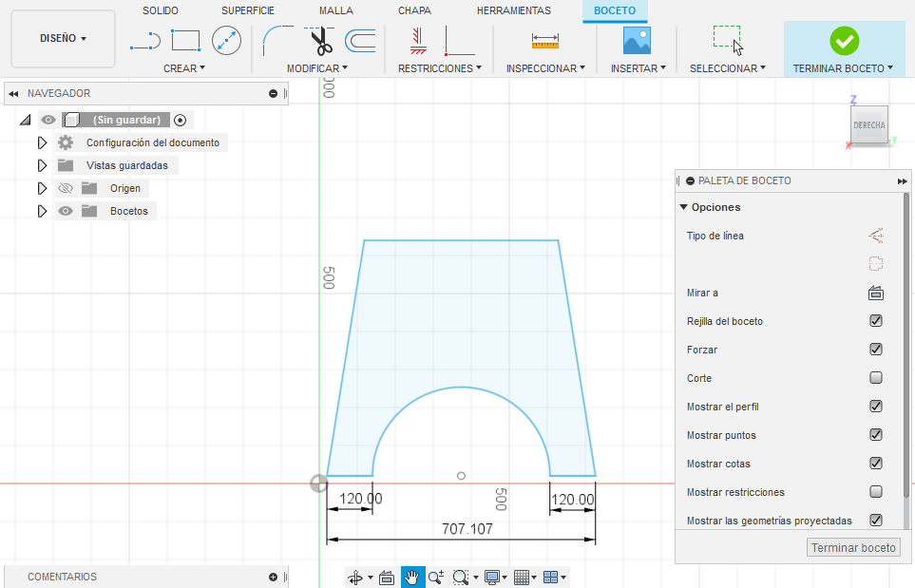Open the Measure ruler tool
Screen dimensions: 915x588
pos(545,41)
